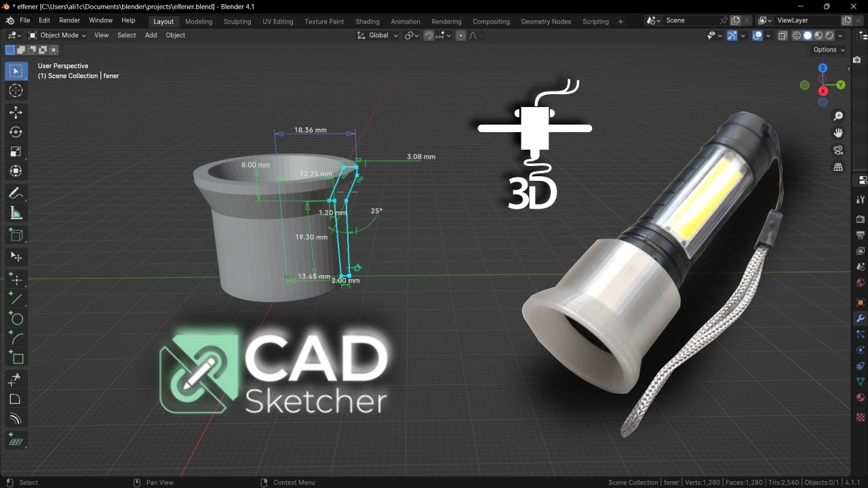Select CAD Sketcher Add Point tool

[16, 279]
